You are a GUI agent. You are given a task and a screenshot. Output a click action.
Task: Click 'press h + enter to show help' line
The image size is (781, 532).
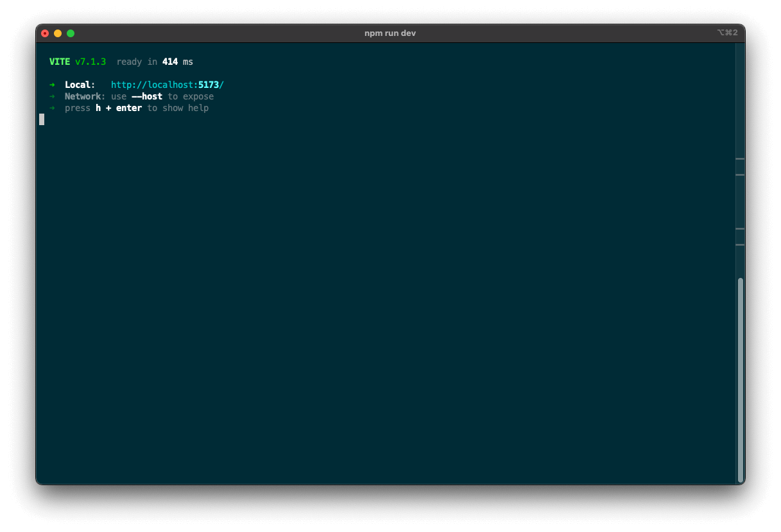tap(137, 108)
